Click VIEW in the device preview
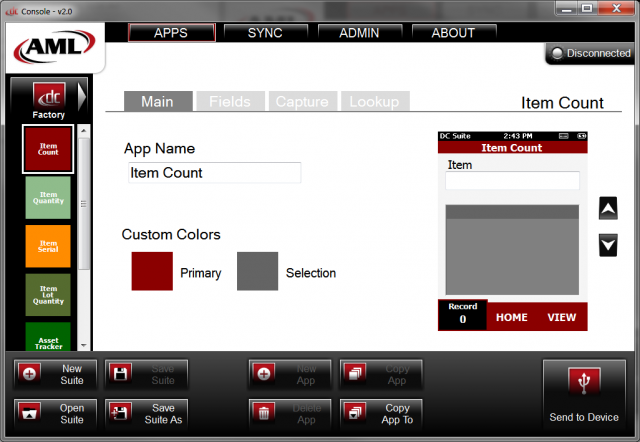Image resolution: width=640 pixels, height=442 pixels. click(x=562, y=317)
